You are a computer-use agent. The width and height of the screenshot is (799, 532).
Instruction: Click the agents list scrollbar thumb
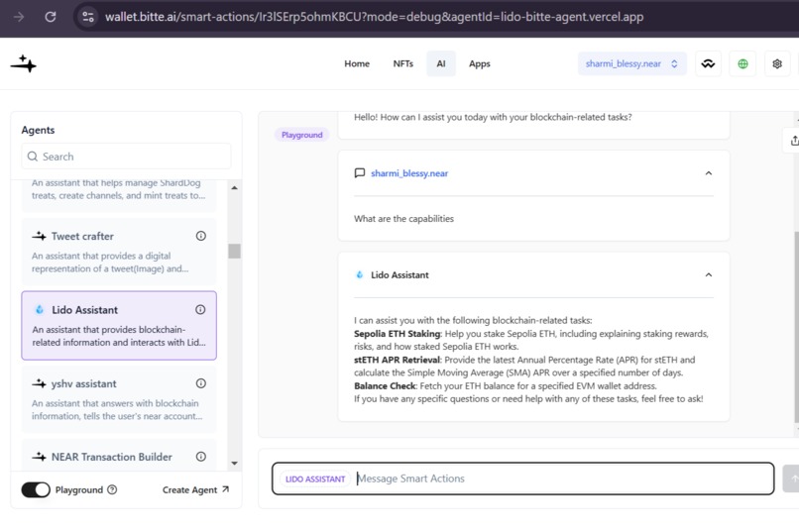click(234, 251)
